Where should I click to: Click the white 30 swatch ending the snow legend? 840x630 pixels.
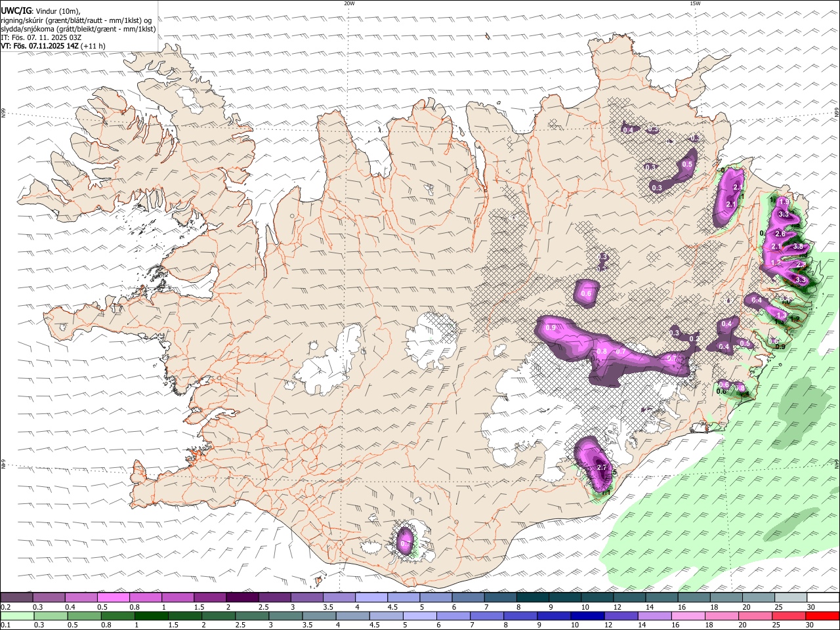pyautogui.click(x=823, y=597)
